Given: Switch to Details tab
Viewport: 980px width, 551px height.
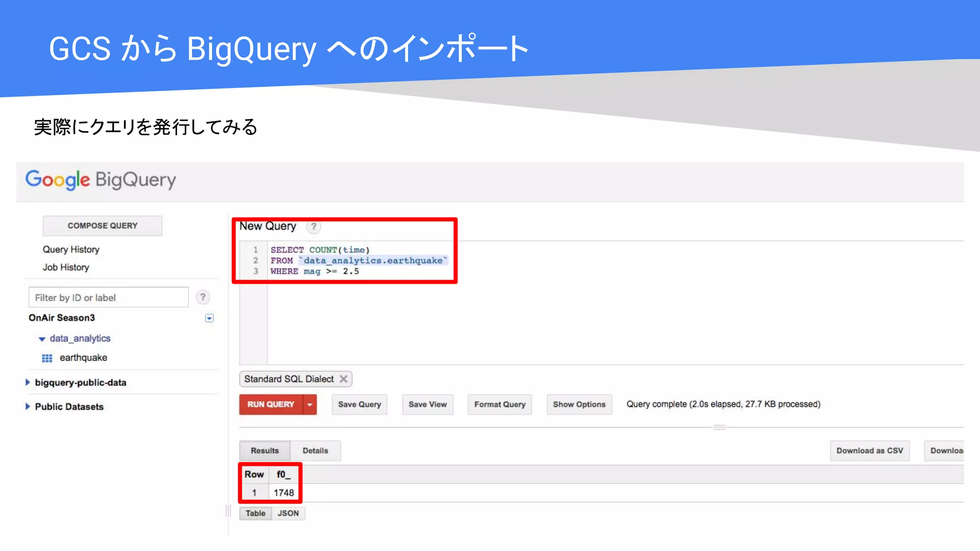Looking at the screenshot, I should click(315, 451).
